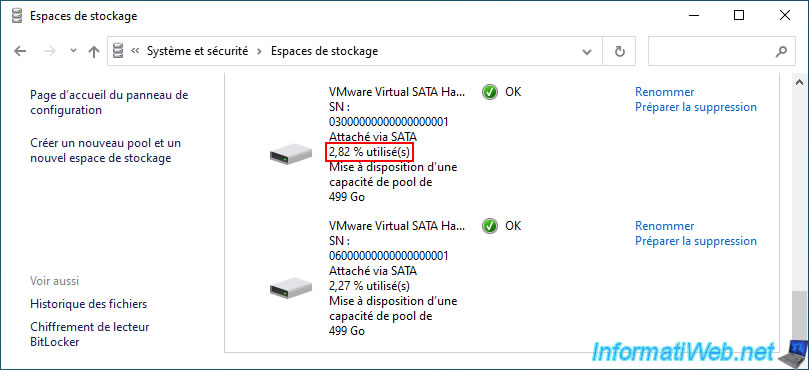Rename the second SATA drive
Viewport: 809px width, 370px height.
pos(665,226)
